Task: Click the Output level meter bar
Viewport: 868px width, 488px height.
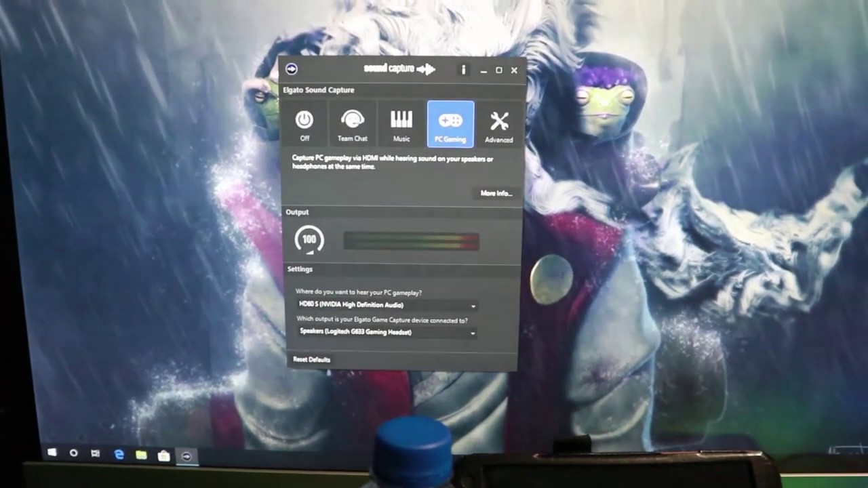Action: coord(412,241)
